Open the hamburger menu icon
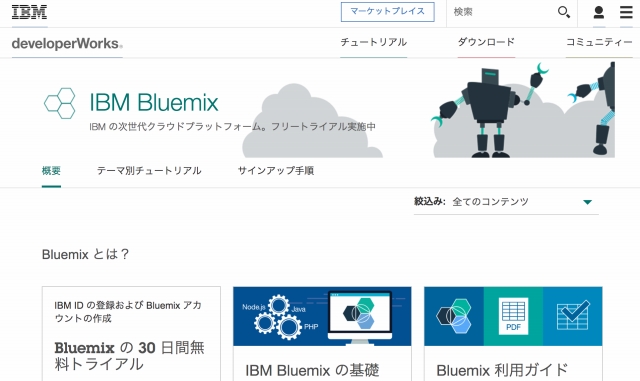Viewport: 640px width, 381px height. pos(626,12)
